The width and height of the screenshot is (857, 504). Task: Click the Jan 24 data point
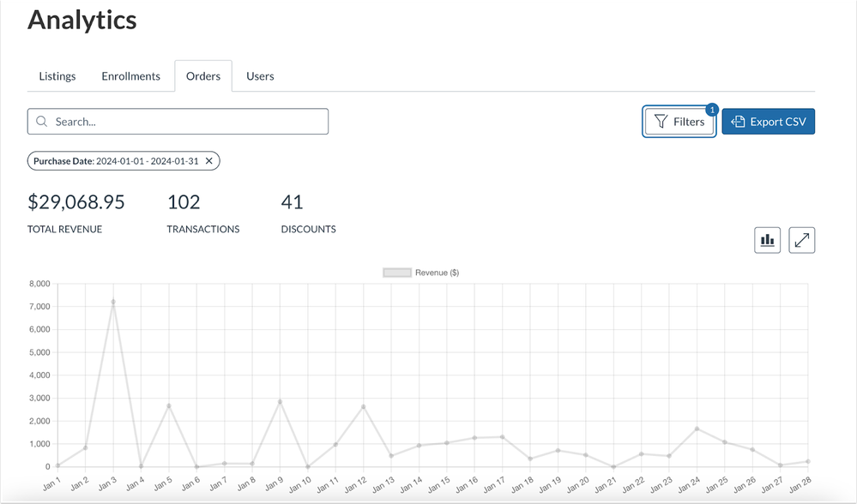coord(697,429)
